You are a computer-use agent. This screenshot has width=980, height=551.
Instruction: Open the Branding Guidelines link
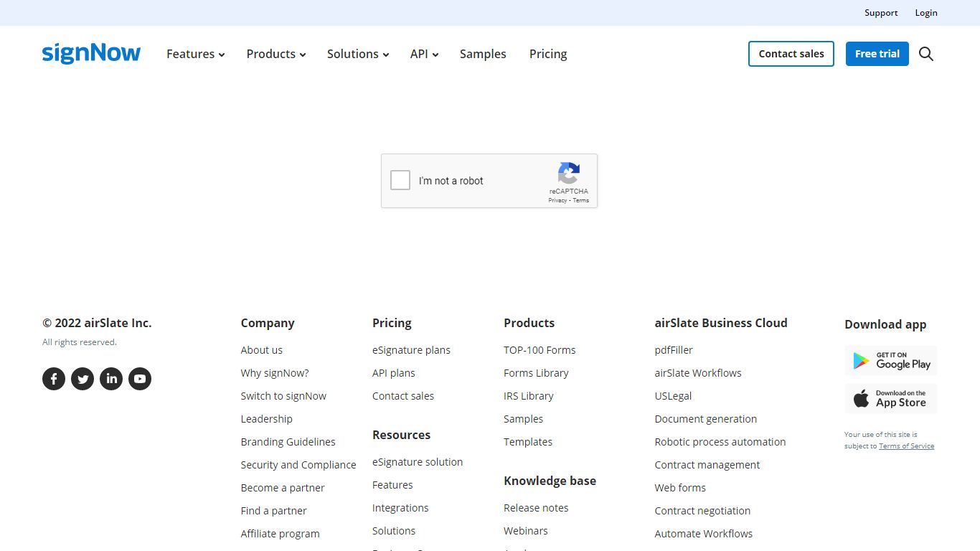click(288, 442)
